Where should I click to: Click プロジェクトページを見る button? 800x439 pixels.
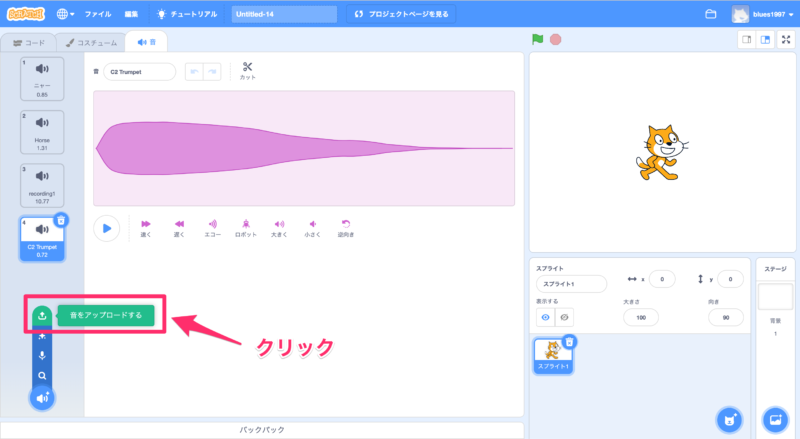click(x=403, y=14)
